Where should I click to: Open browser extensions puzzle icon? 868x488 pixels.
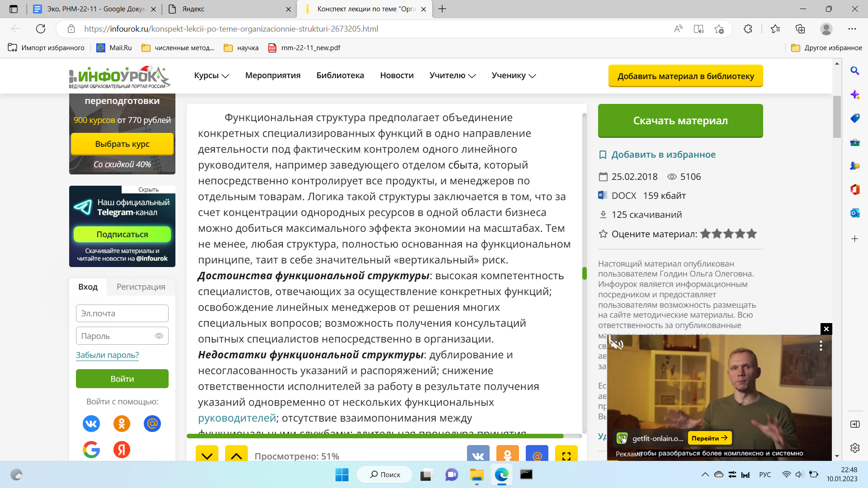[x=748, y=29]
